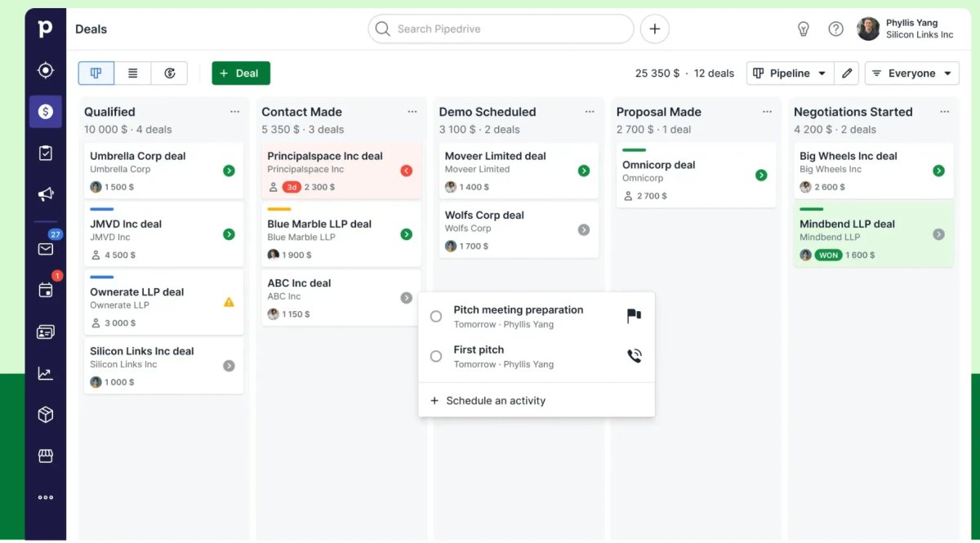Open the Everyone filter dropdown
Viewport: 980px width, 543px height.
(911, 73)
